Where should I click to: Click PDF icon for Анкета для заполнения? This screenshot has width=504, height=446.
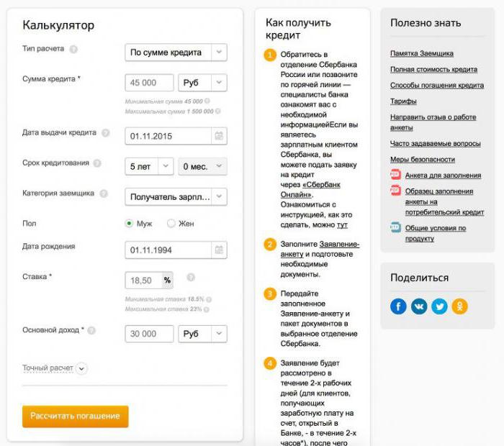click(395, 174)
